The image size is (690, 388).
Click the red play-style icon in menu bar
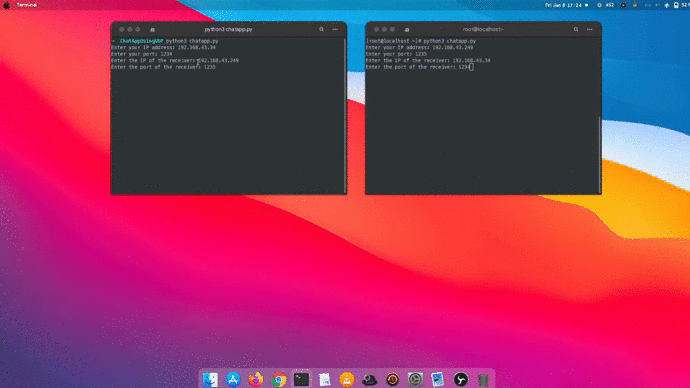coord(623,5)
